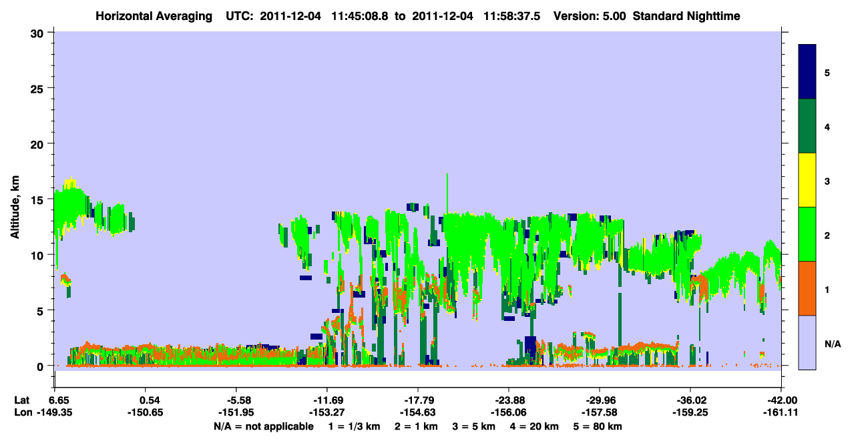Click the colorbar label '2'
Screen dimensions: 868x445
coord(827,235)
